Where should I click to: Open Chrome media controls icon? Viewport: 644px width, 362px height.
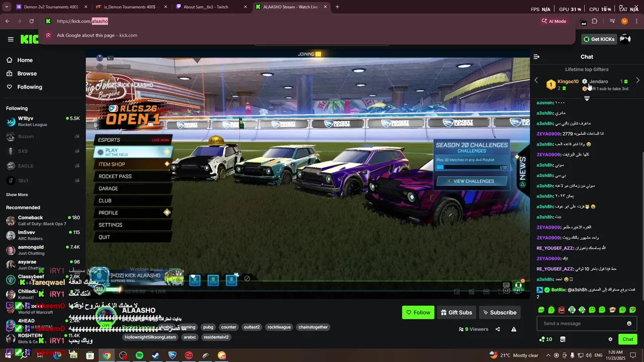[612, 21]
